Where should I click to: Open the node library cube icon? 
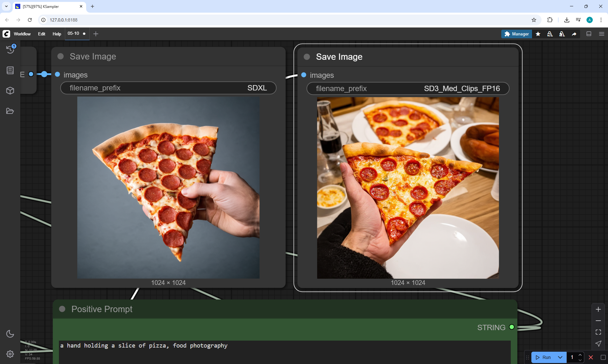click(10, 91)
